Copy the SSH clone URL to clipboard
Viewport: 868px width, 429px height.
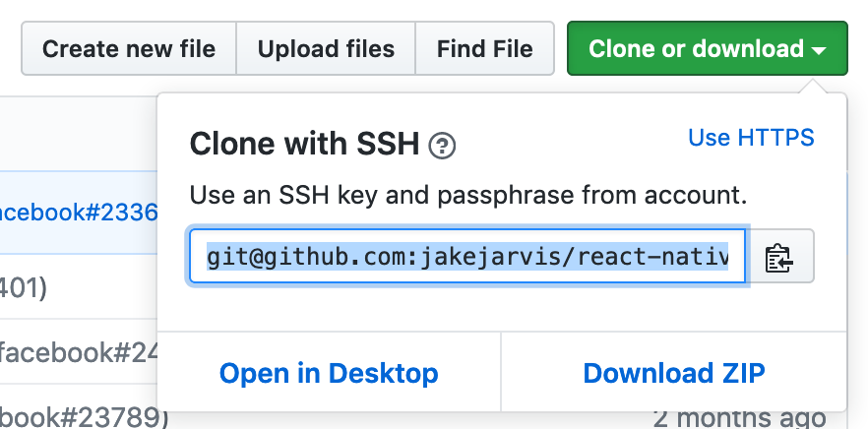click(780, 258)
